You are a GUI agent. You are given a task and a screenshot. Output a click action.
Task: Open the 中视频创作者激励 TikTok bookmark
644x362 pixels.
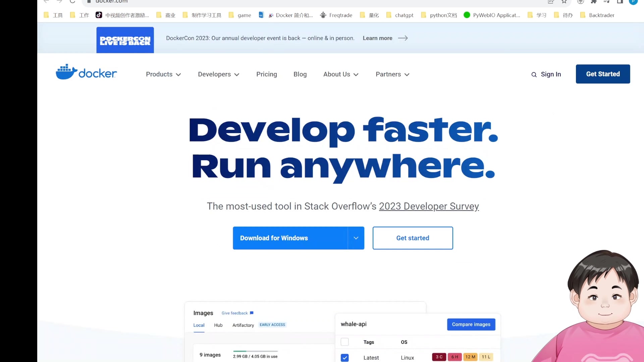click(122, 15)
